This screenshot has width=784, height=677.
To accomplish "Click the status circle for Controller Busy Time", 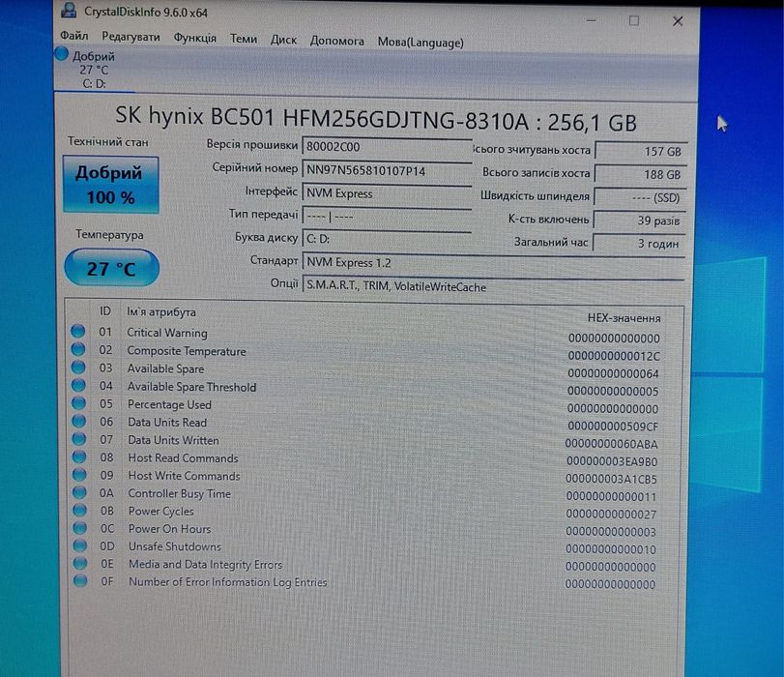I will [79, 492].
